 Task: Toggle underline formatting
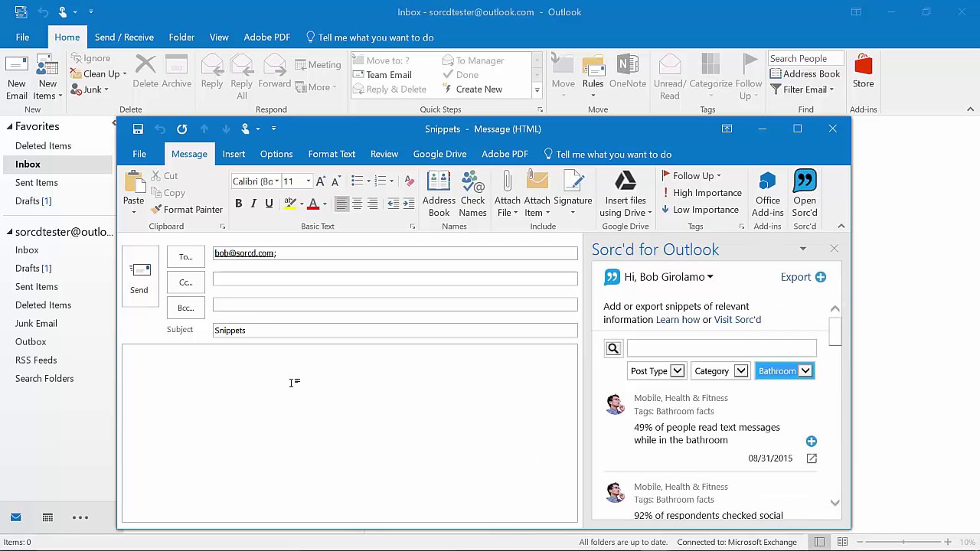(269, 204)
